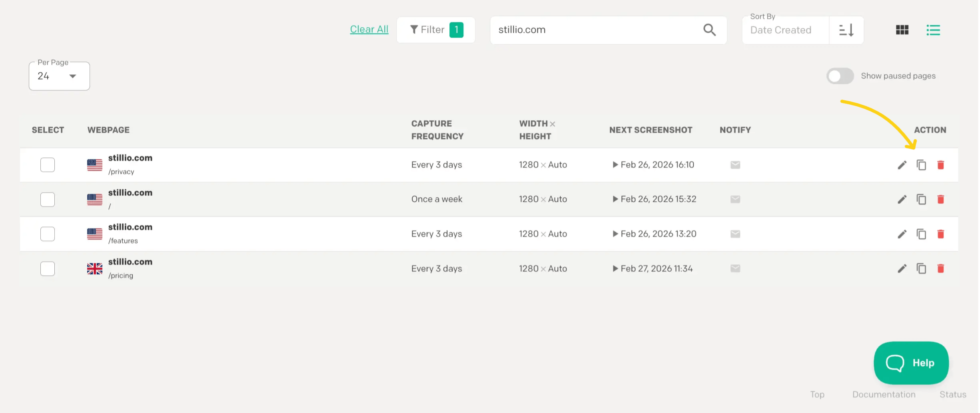Delete the stillio.com /privacy webpage
Image resolution: width=980 pixels, height=413 pixels.
(940, 165)
